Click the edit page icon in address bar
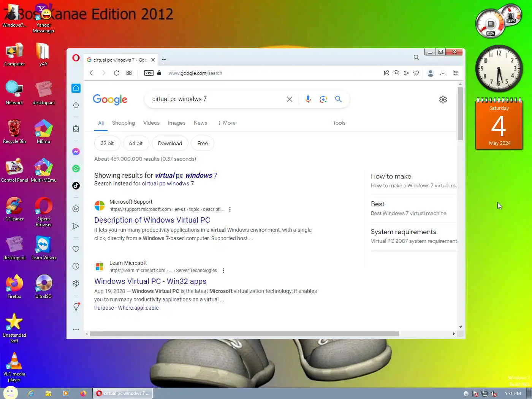This screenshot has height=399, width=532. point(386,73)
